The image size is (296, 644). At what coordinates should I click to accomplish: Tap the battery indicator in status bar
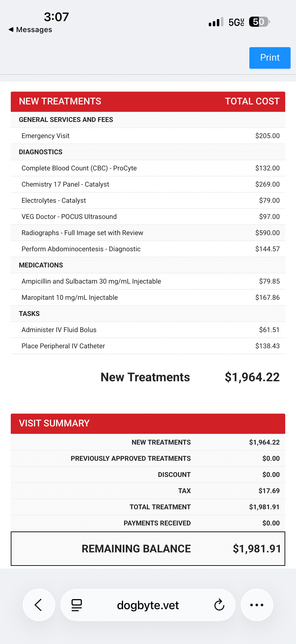[x=259, y=22]
